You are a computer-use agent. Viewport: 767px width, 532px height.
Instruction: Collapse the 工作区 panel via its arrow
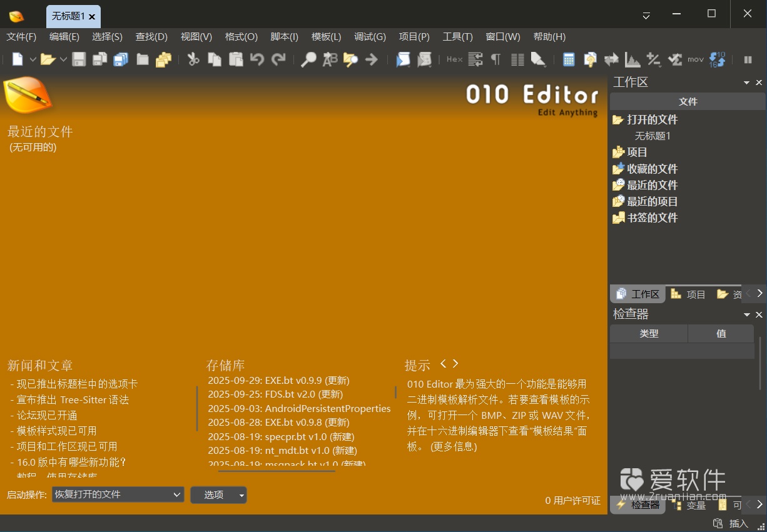746,82
